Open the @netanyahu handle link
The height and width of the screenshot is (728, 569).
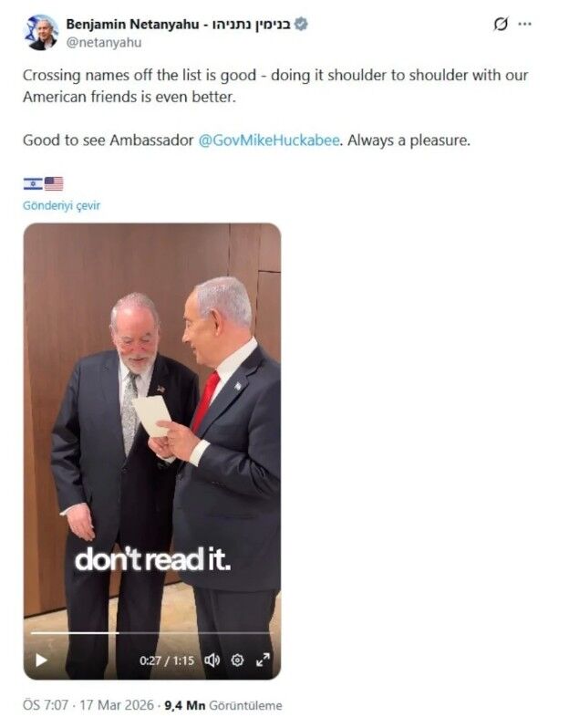tap(104, 42)
